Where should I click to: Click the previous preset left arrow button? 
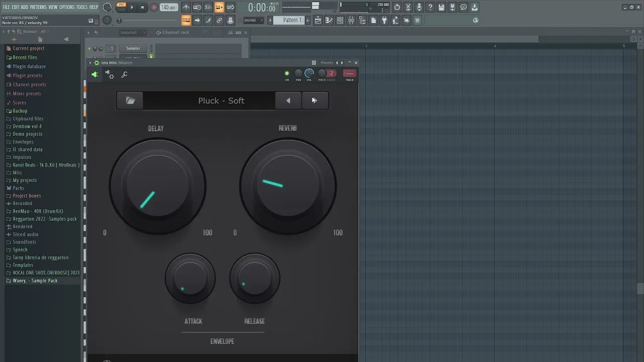(x=288, y=101)
